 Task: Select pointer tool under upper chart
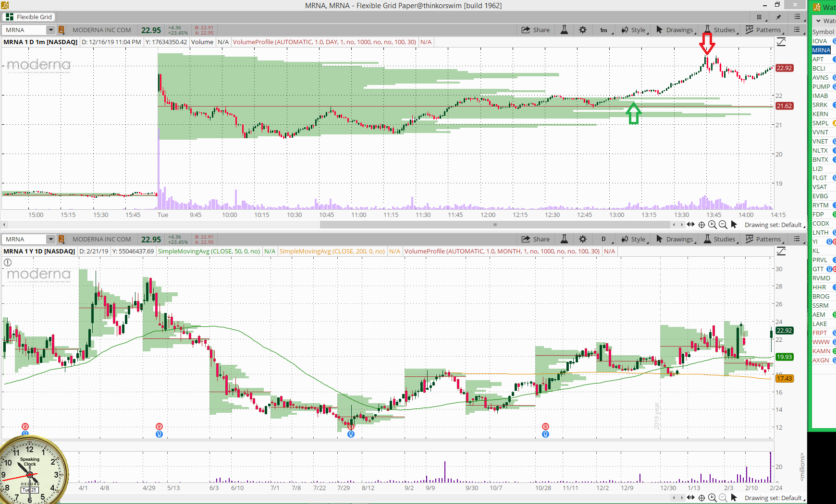pyautogui.click(x=734, y=225)
